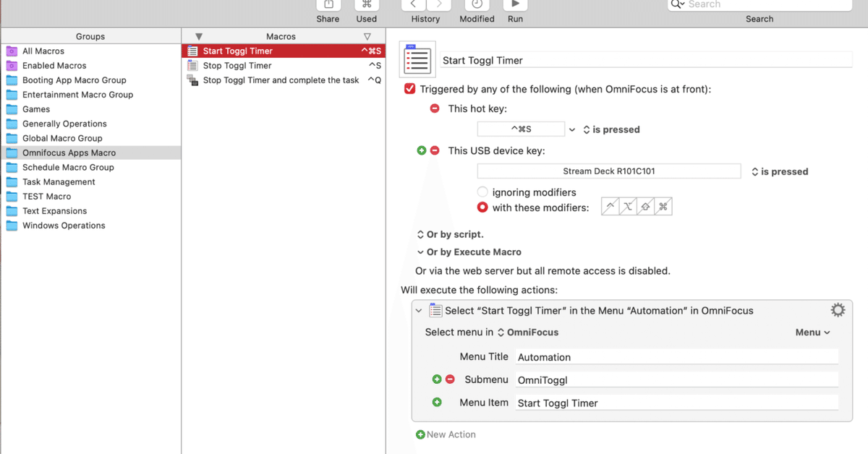Click Menu Item field Start Toggl Timer
Image resolution: width=868 pixels, height=454 pixels.
tap(677, 403)
